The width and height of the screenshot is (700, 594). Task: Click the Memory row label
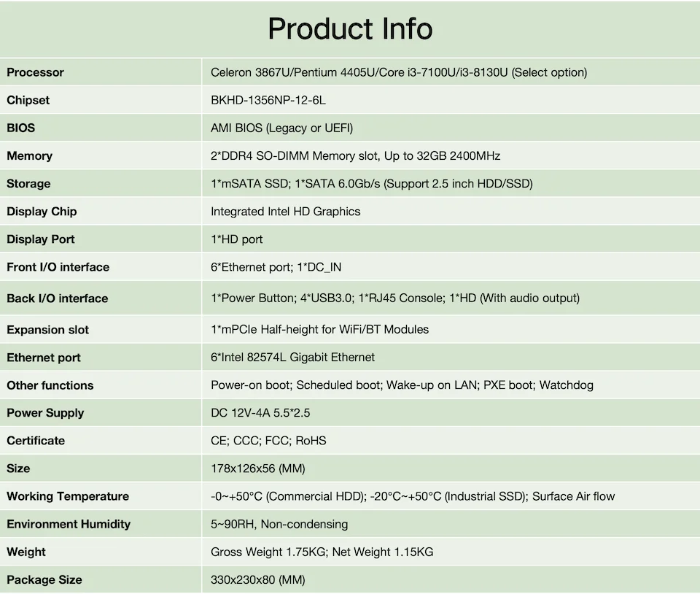click(x=29, y=155)
